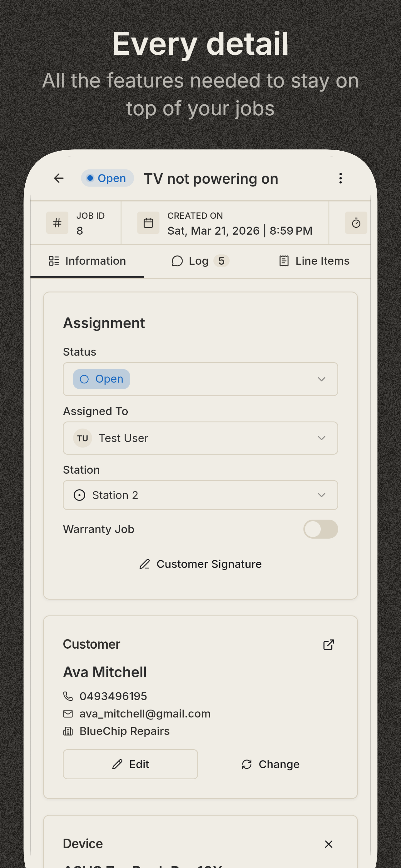Viewport: 401px width, 868px height.
Task: Click the envelope email icon
Action: 68,714
